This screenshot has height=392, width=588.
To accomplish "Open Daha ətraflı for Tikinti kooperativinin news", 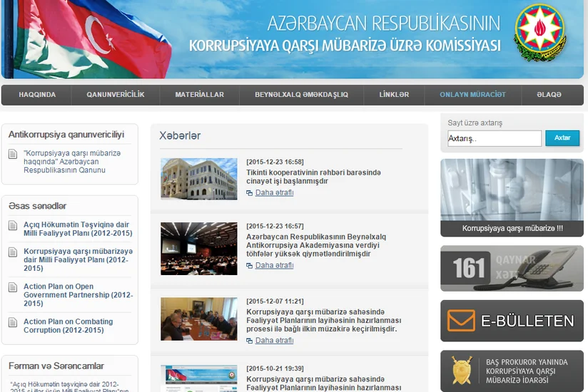I will [274, 193].
